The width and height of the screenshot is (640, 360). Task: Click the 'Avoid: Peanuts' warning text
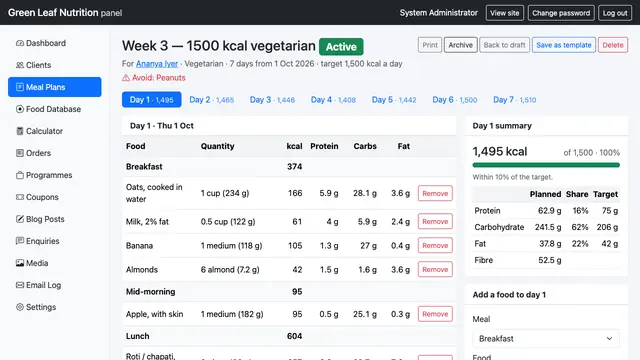tap(158, 78)
